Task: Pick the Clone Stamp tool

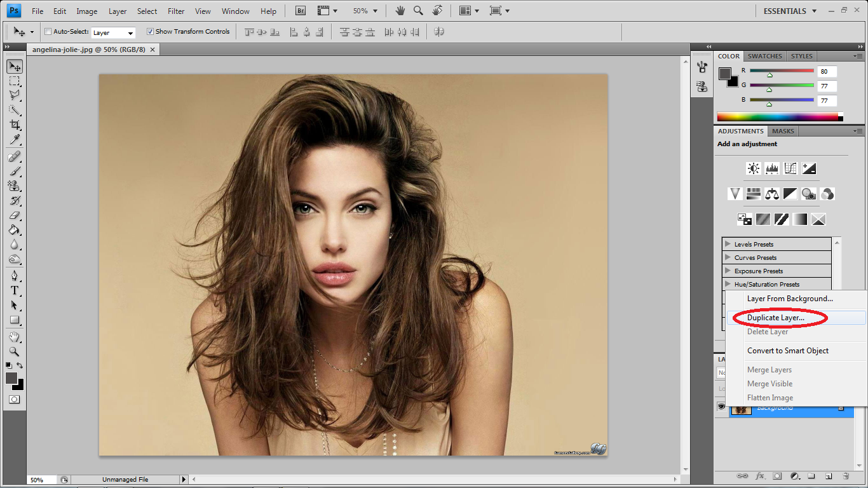Action: pos(15,186)
